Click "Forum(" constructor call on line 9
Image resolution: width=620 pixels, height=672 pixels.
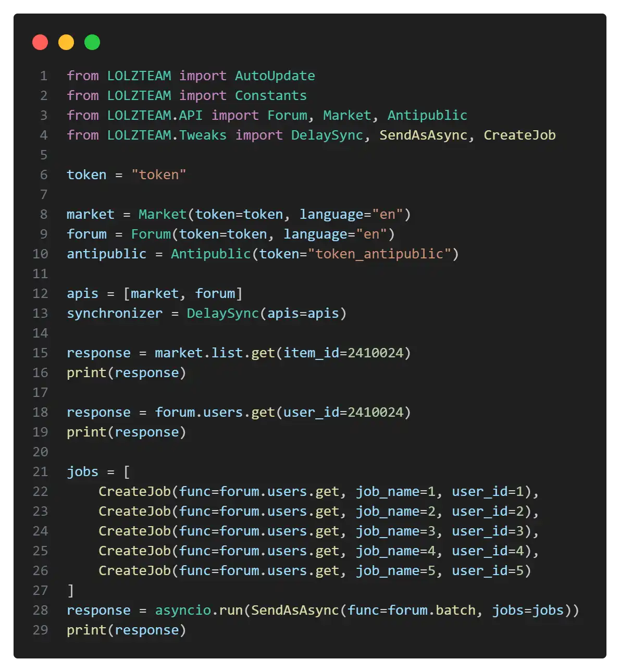(x=155, y=234)
